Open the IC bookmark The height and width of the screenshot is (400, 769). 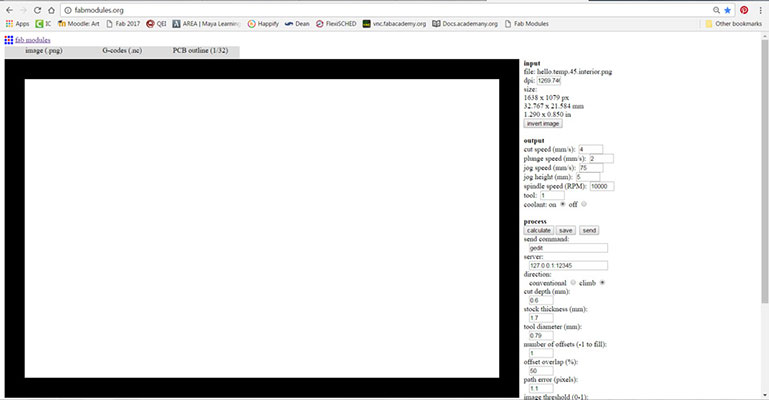(43, 24)
